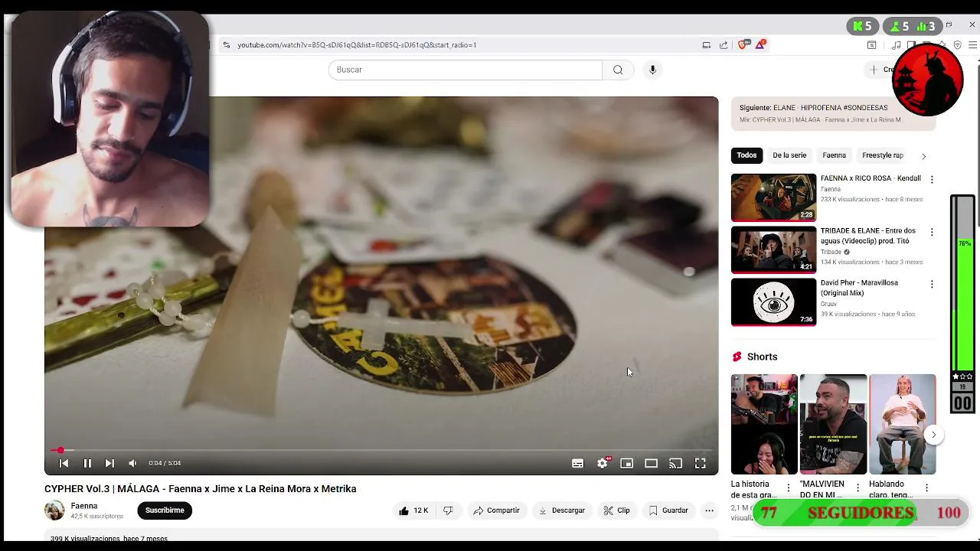Click the Tribade channel name
This screenshot has height=551, width=980.
pos(831,252)
